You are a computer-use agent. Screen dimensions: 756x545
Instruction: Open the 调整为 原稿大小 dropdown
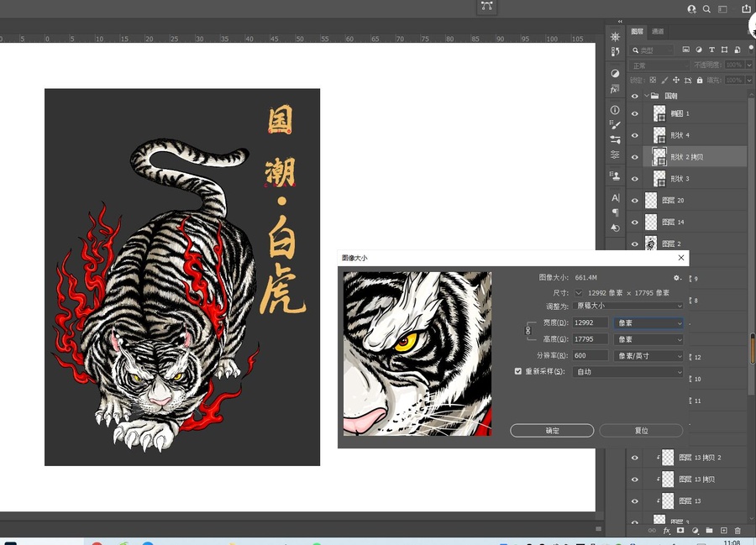(628, 306)
